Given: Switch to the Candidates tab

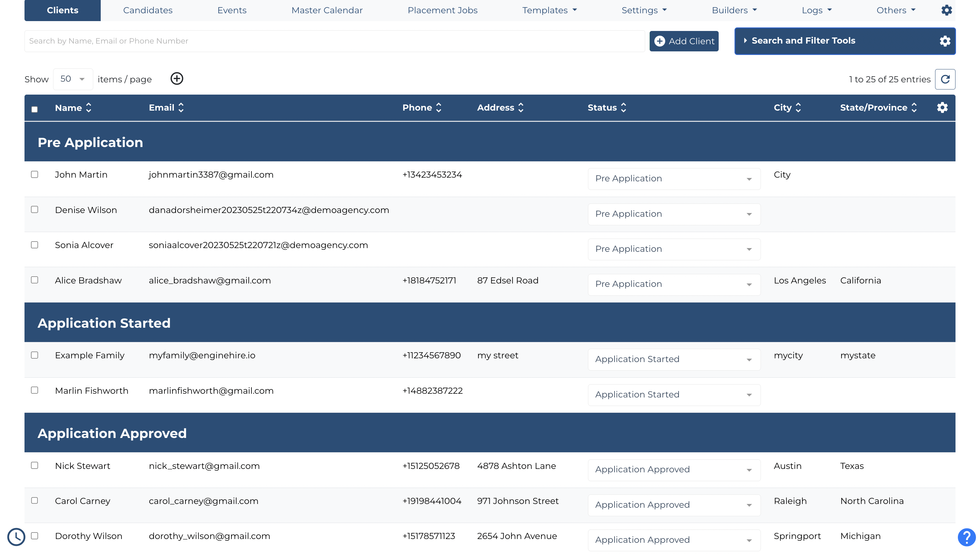Looking at the screenshot, I should [x=148, y=10].
